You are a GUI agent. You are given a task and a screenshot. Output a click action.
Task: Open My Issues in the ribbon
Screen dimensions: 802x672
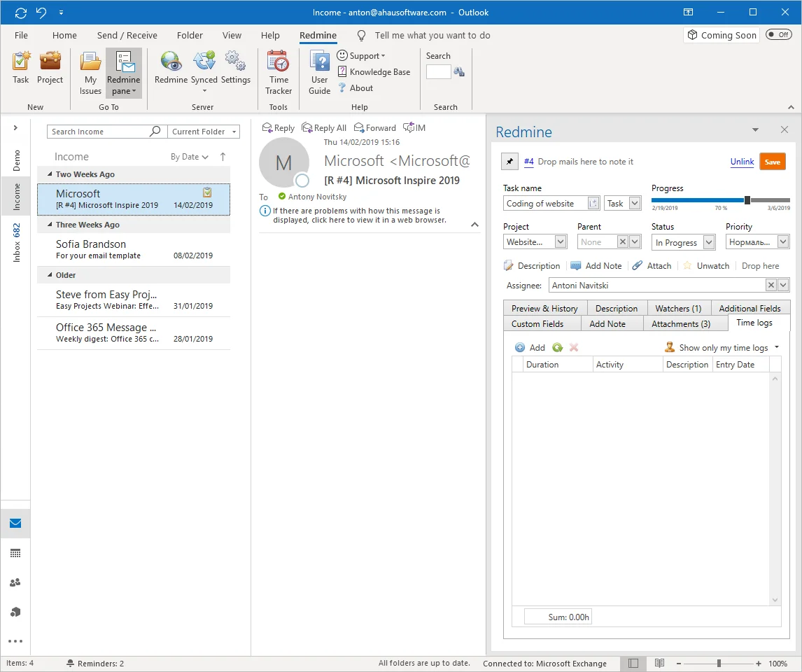[x=90, y=73]
